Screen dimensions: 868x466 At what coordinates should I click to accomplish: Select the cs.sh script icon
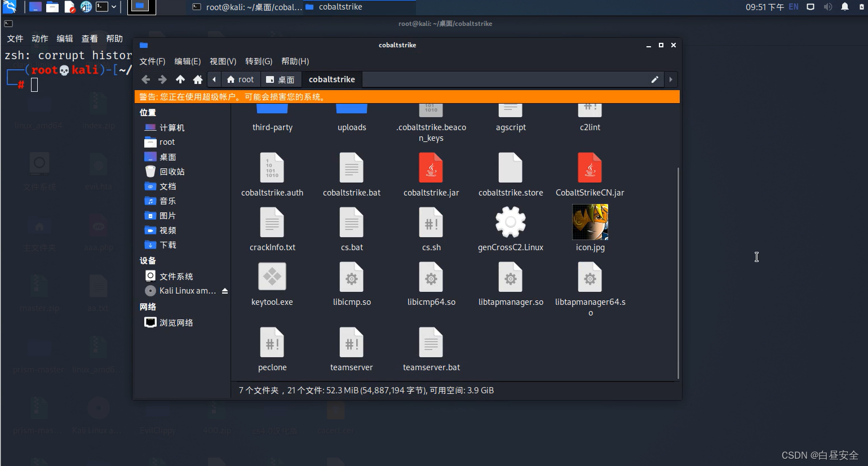tap(431, 223)
